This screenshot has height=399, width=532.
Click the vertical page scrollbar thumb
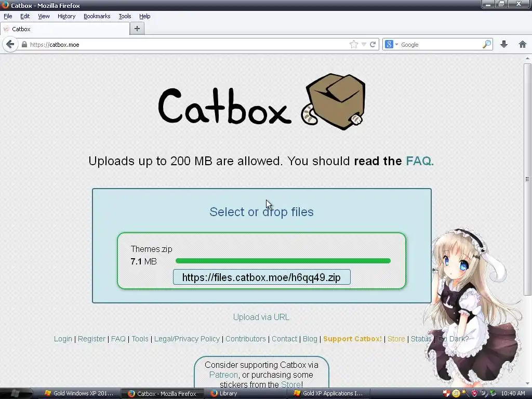(527, 179)
